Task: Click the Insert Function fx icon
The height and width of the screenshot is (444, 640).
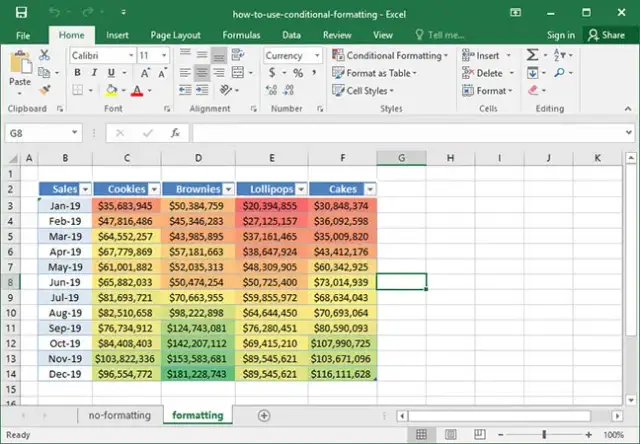Action: pos(174,133)
